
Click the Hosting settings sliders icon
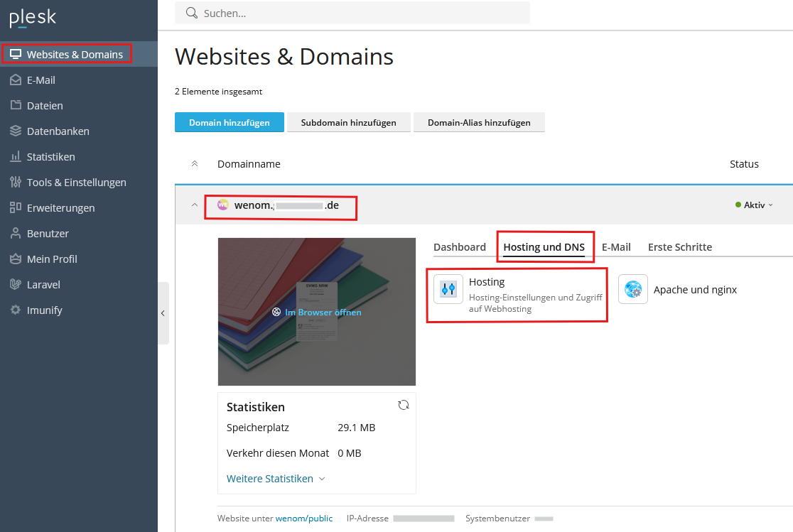pyautogui.click(x=448, y=289)
